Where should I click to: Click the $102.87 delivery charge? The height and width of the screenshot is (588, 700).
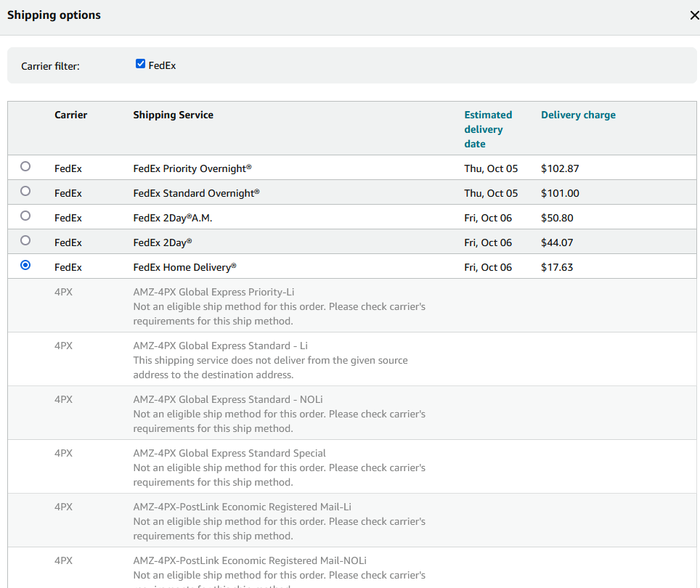(560, 168)
